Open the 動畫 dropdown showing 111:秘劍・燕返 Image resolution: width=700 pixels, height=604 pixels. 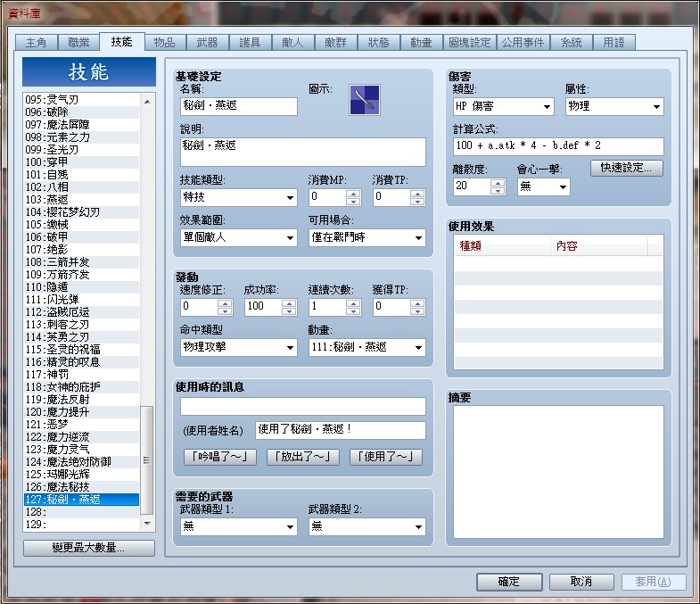tap(367, 347)
